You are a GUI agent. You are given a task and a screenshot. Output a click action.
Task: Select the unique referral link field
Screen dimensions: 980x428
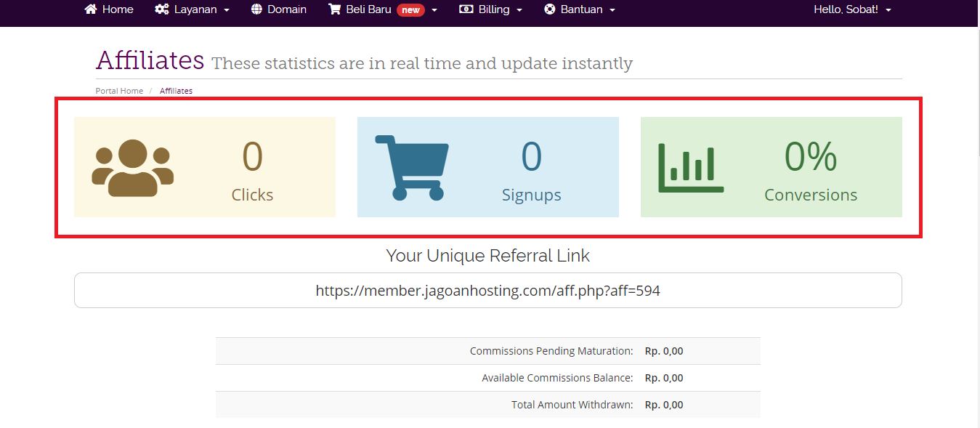pyautogui.click(x=488, y=291)
